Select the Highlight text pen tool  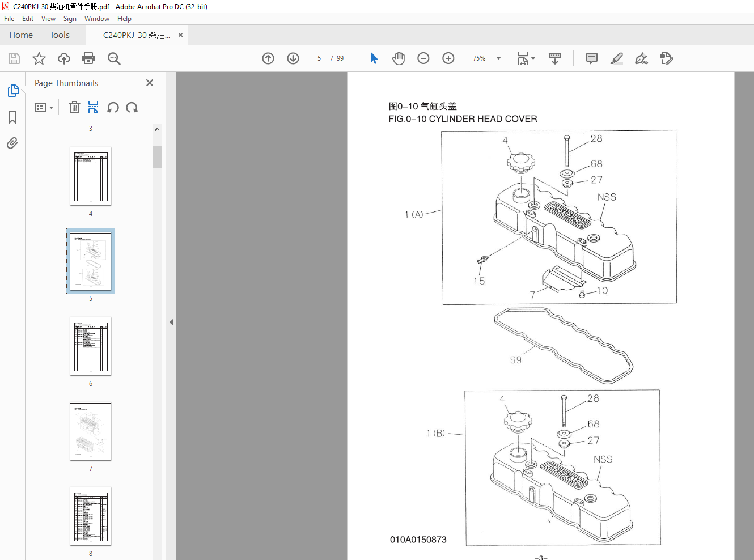pos(617,58)
